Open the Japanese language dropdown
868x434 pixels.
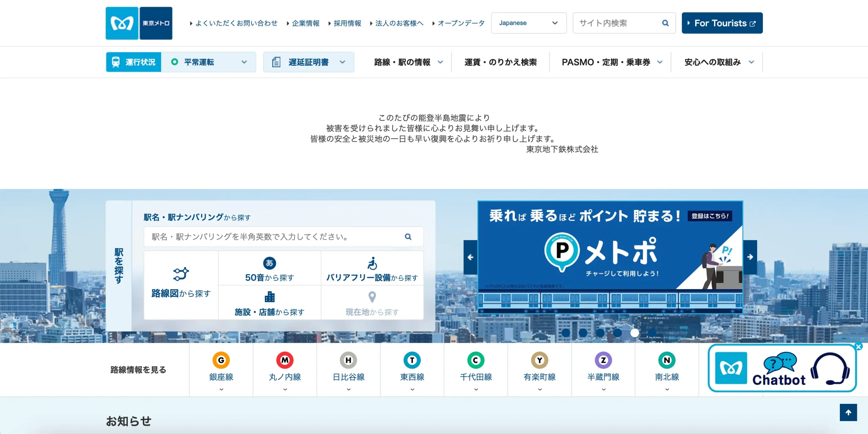coord(529,23)
